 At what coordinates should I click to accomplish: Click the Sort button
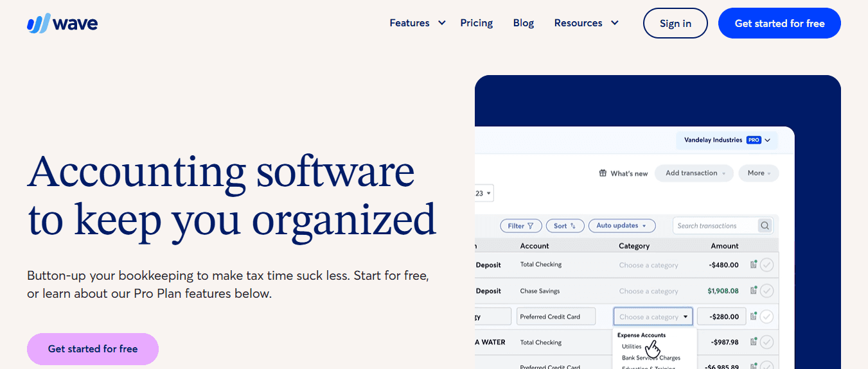coord(565,226)
